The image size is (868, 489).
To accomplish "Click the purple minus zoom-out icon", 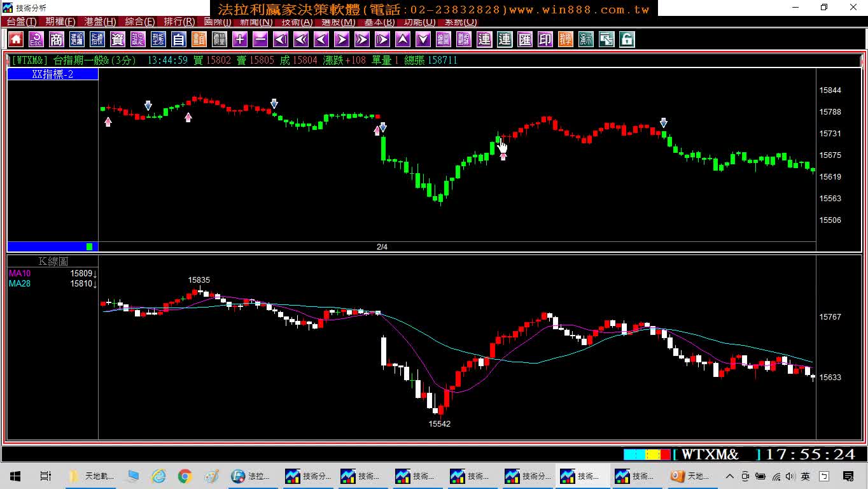I will click(260, 39).
